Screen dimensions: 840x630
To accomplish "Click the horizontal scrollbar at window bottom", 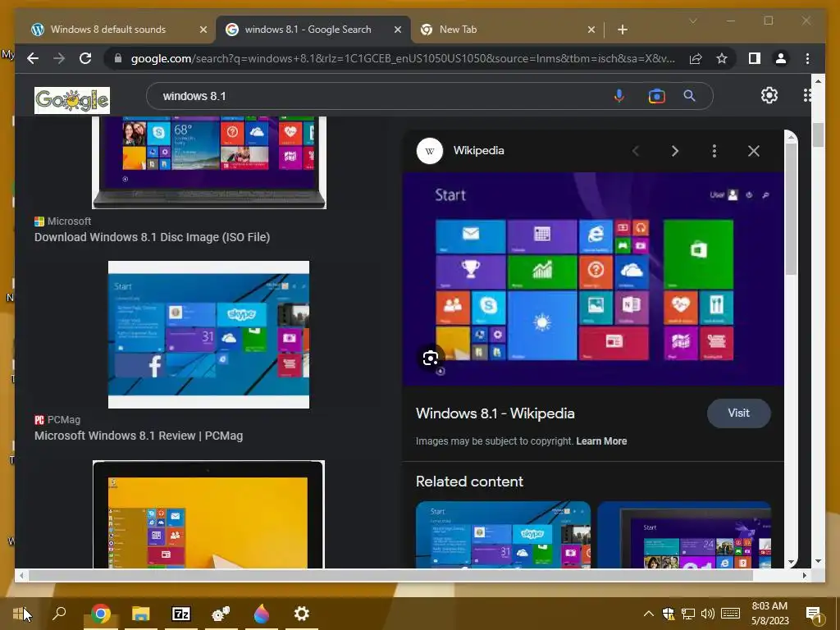I will (x=390, y=575).
